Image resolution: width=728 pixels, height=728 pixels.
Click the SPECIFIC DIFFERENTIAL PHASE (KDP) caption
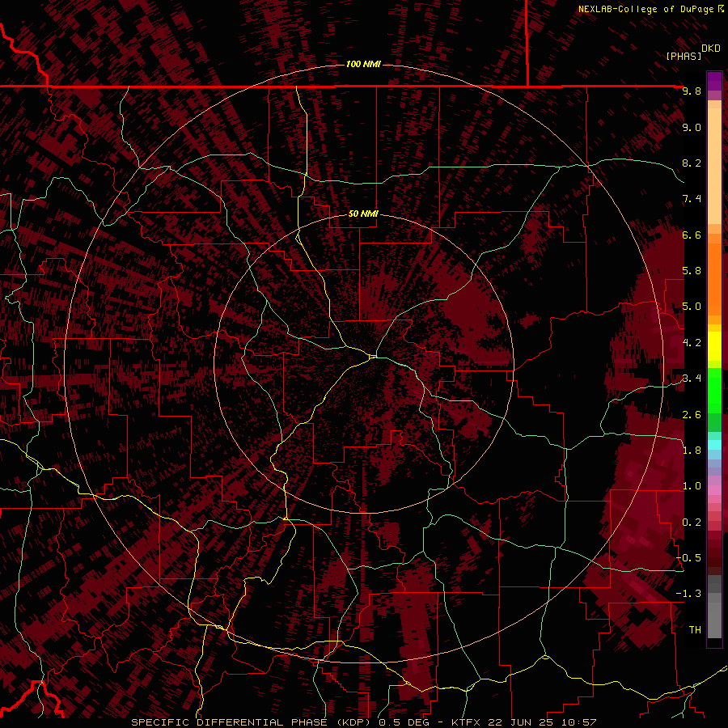coord(250,722)
